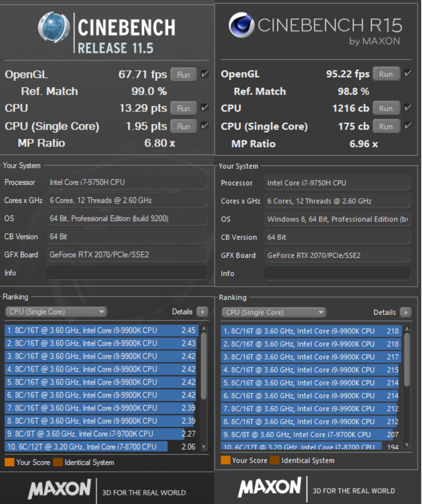
Task: Expand ranking type dropdown in Cinebench R15
Action: [x=274, y=312]
